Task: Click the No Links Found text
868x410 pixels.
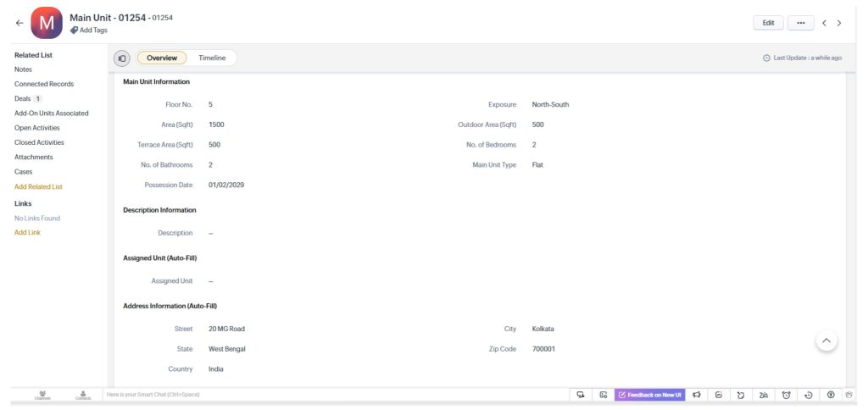Action: pyautogui.click(x=37, y=218)
